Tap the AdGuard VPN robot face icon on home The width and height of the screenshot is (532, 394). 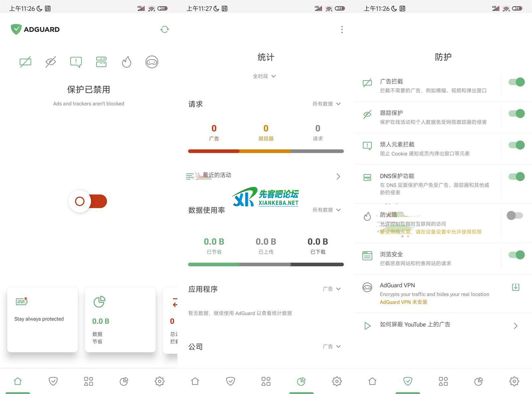tap(152, 62)
